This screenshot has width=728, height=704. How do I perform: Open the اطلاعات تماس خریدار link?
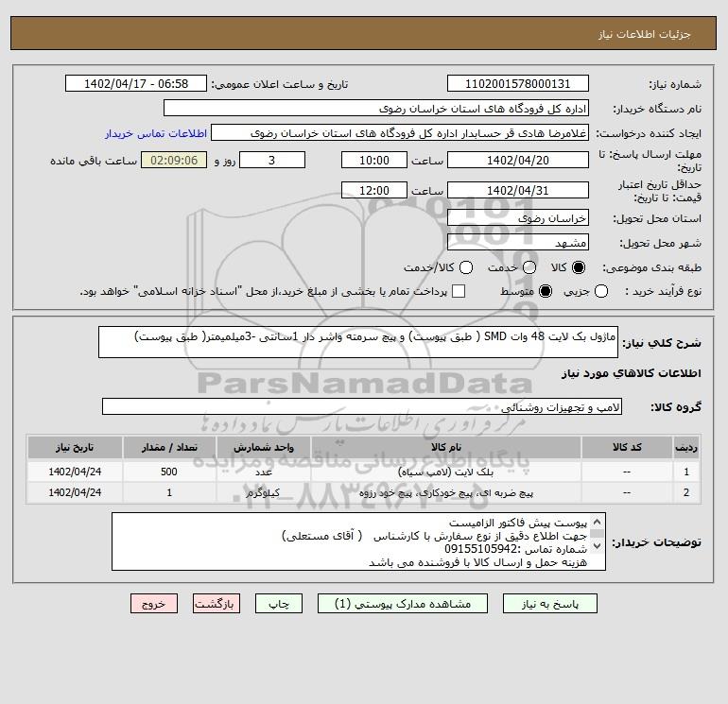point(156,133)
